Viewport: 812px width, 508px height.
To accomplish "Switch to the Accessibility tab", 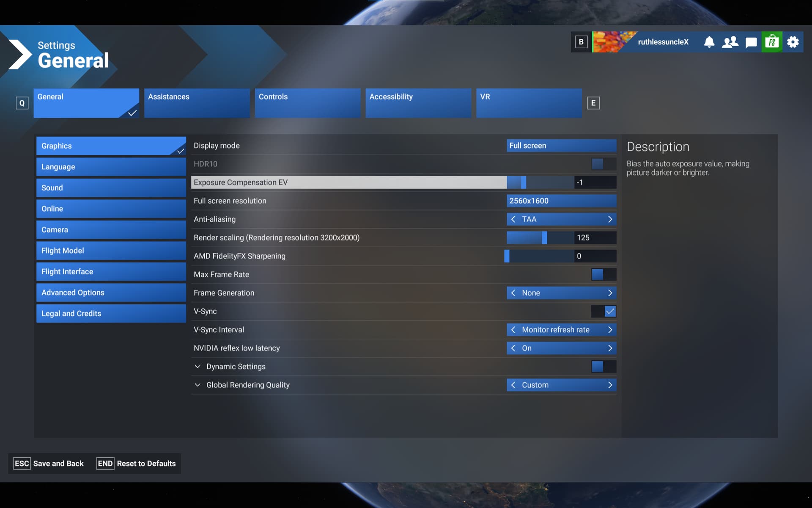I will pyautogui.click(x=418, y=103).
